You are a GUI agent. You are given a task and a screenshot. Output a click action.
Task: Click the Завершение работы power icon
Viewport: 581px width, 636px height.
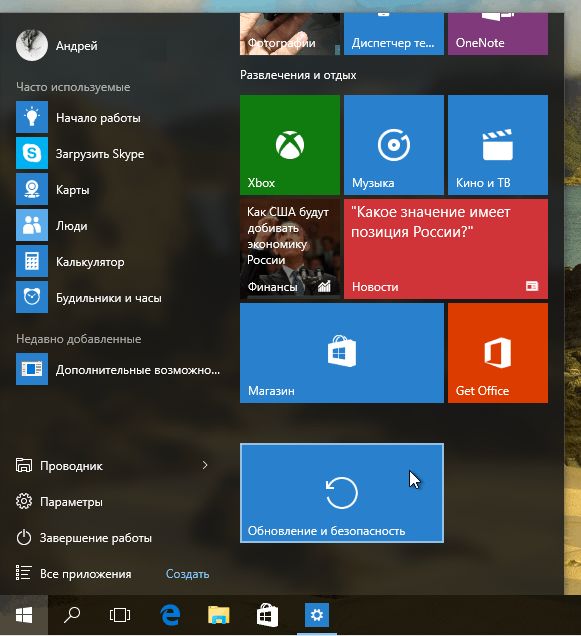[x=24, y=537]
